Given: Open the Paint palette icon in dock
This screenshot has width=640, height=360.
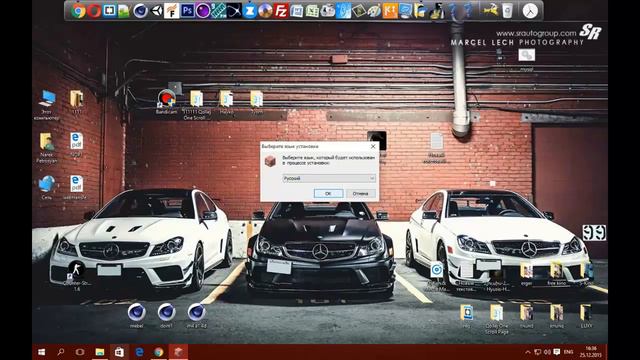Looking at the screenshot, I should [374, 11].
